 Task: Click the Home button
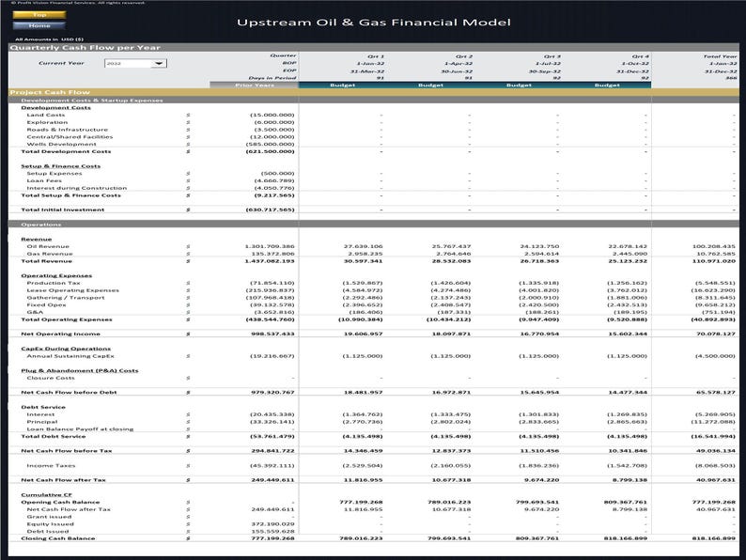point(39,25)
